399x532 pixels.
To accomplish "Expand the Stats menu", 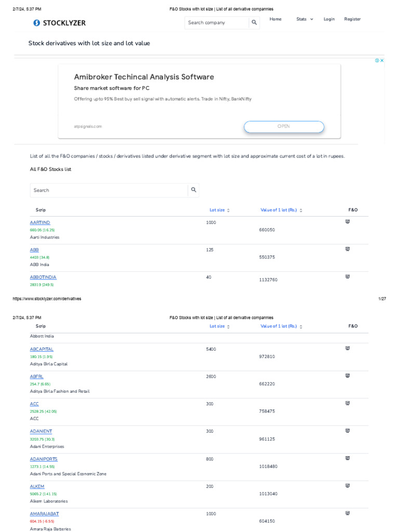I will (x=304, y=19).
